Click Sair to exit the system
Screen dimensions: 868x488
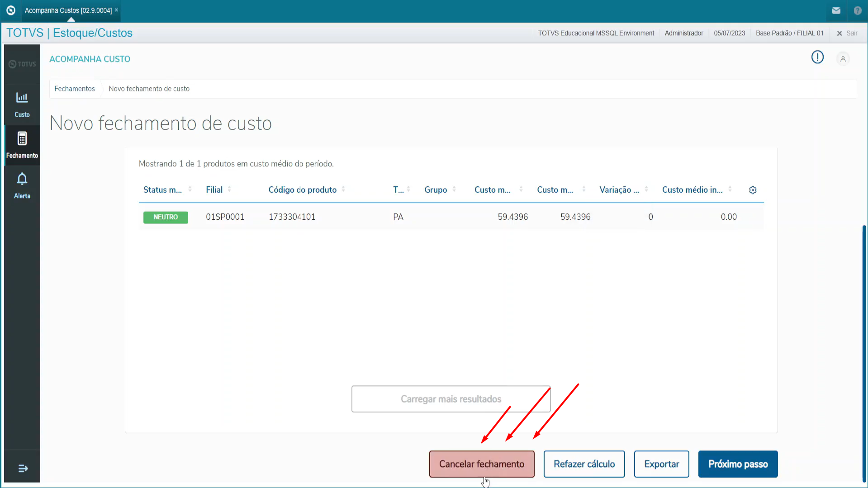(x=847, y=33)
